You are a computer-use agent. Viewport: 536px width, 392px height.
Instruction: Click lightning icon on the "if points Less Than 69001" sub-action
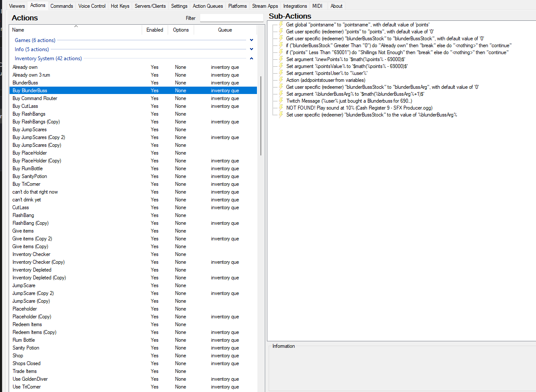coord(280,52)
